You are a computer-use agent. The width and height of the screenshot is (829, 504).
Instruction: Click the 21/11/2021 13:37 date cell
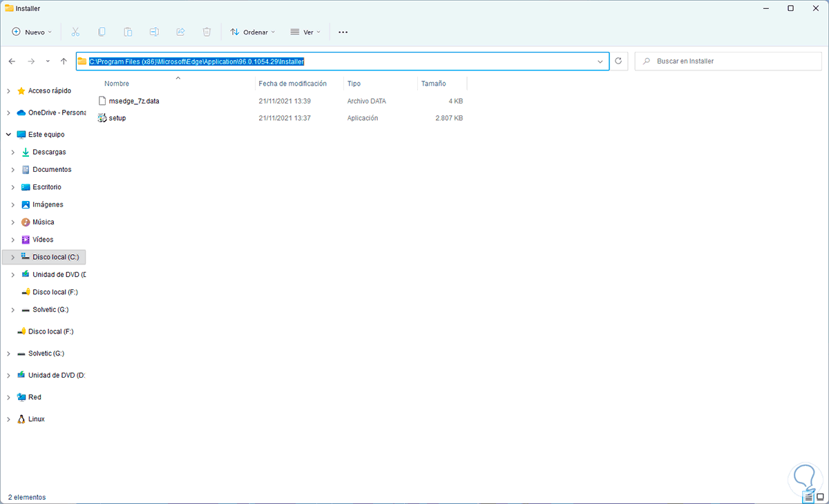click(x=285, y=118)
